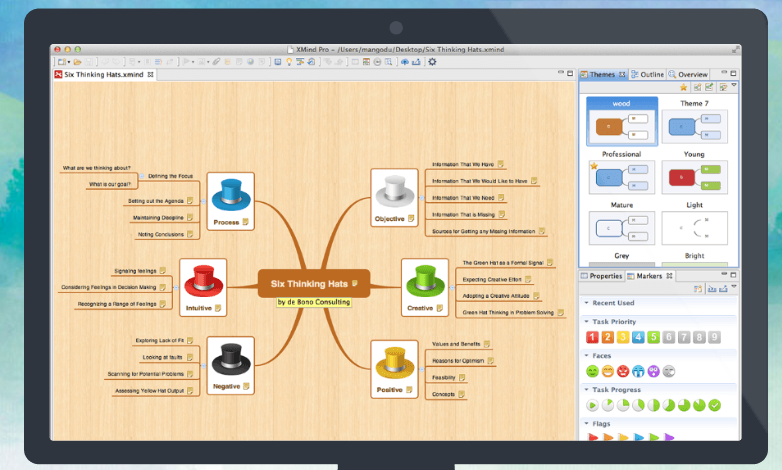
Task: Open the Properties tab
Action: (x=602, y=276)
